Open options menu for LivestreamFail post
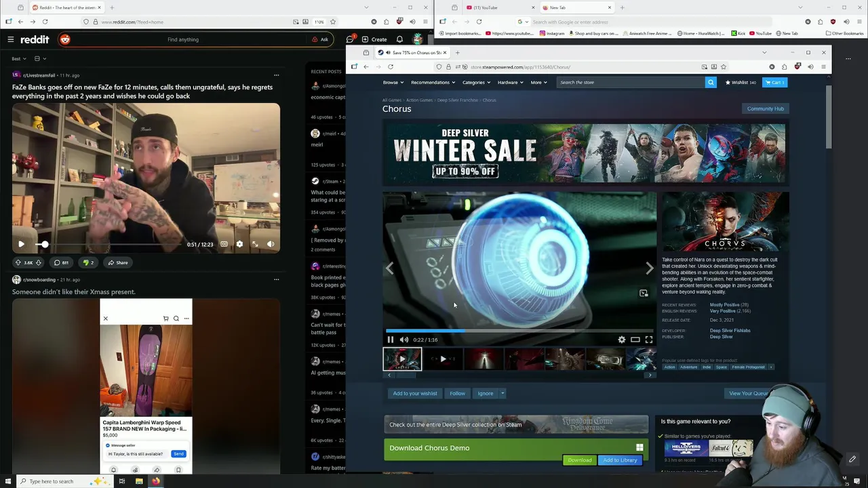Image resolution: width=868 pixels, height=488 pixels. [276, 75]
